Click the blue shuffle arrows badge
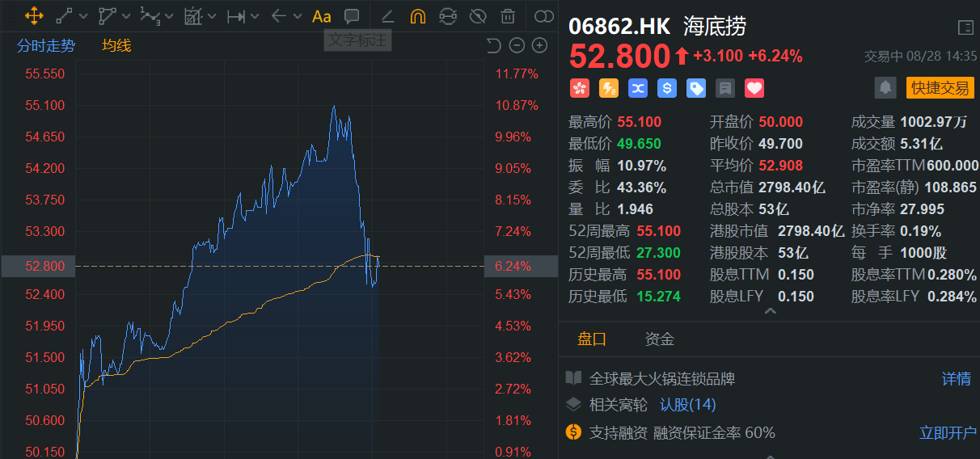The width and height of the screenshot is (980, 459). [x=637, y=87]
